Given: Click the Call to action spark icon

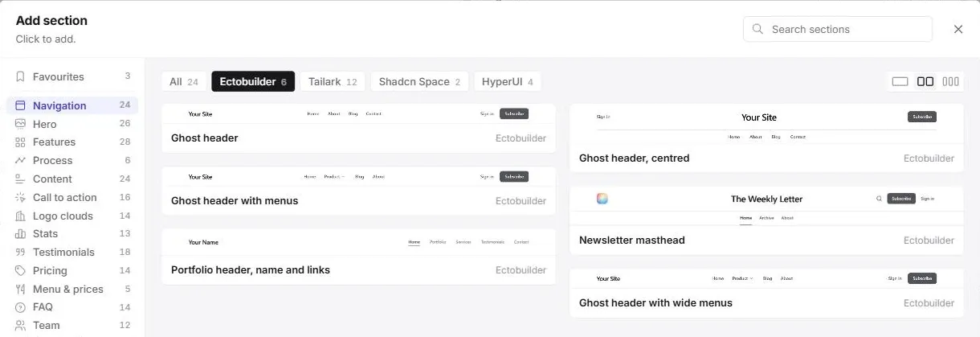Looking at the screenshot, I should click(20, 197).
